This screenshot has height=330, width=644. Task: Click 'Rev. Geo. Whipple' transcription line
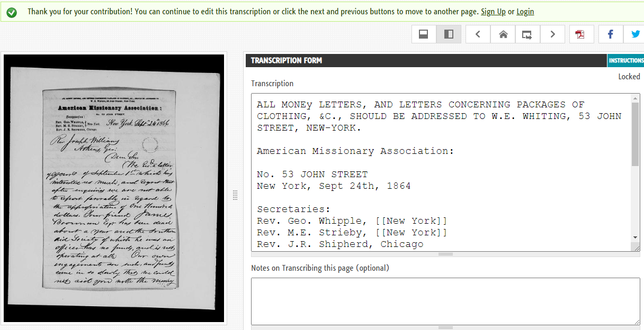pos(352,221)
